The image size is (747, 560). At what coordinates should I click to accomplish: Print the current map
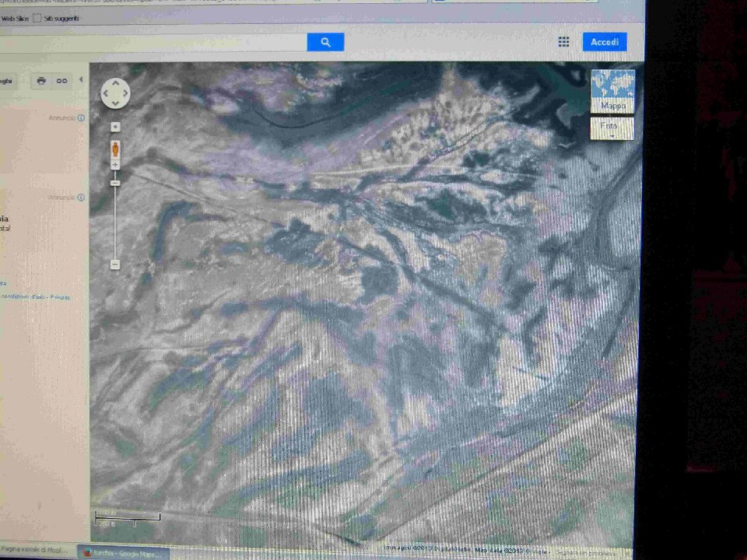click(x=41, y=81)
